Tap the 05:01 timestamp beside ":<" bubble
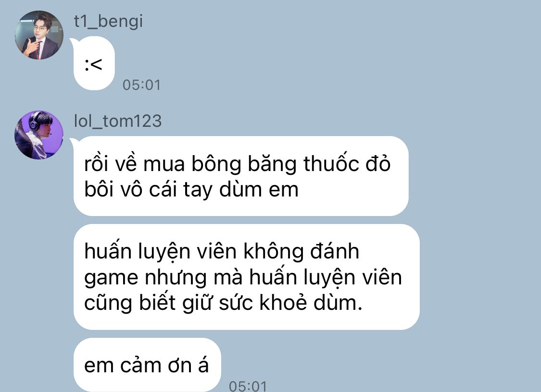541x392 pixels. click(142, 85)
